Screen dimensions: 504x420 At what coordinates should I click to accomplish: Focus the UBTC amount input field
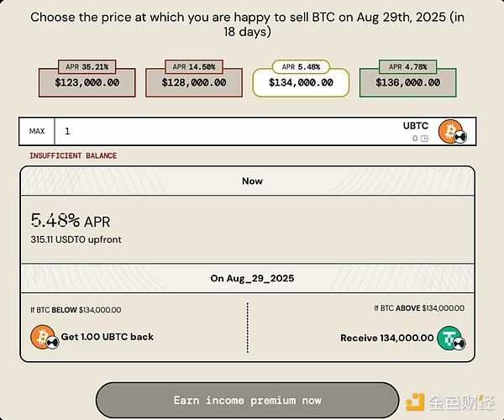coord(225,131)
